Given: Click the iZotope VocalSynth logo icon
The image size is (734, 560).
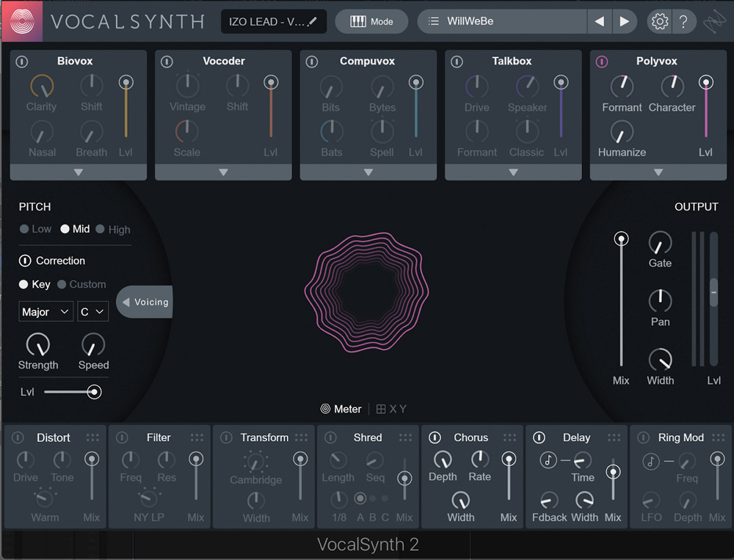Looking at the screenshot, I should pos(22,21).
